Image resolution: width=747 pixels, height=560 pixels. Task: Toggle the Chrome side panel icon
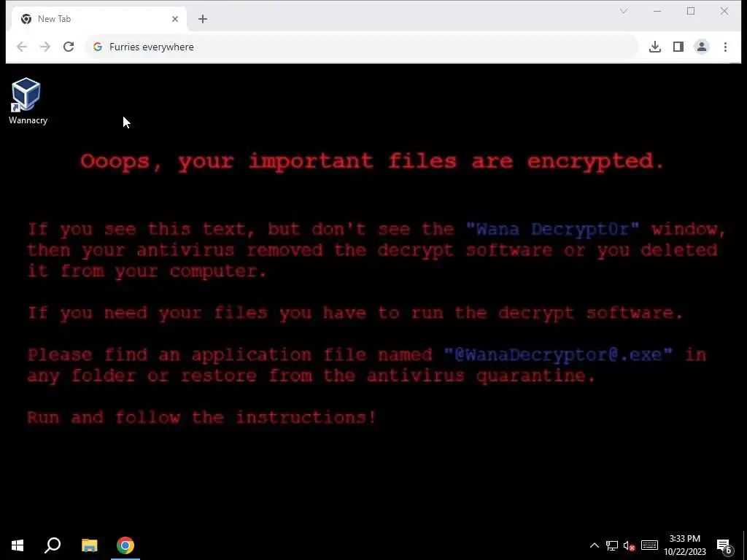[678, 47]
